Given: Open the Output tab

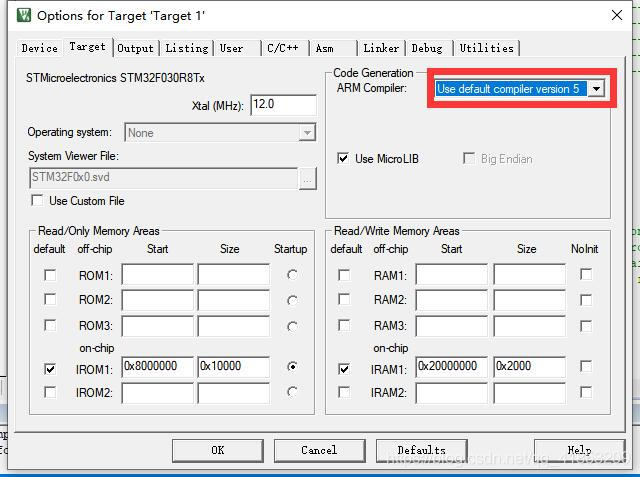Looking at the screenshot, I should [x=136, y=48].
